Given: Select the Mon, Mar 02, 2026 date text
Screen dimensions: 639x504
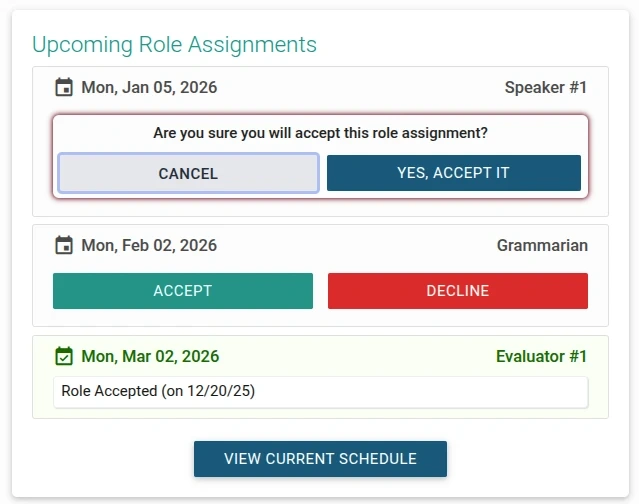Looking at the screenshot, I should point(150,357).
